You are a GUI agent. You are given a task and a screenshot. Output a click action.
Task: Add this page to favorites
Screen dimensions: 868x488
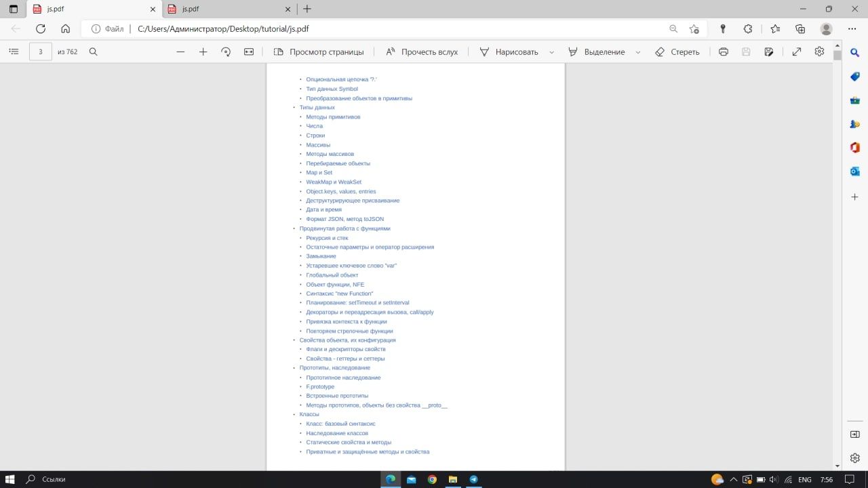[x=694, y=29]
